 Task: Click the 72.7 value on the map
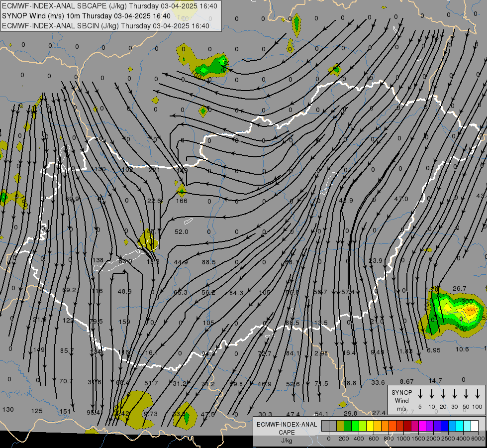[264, 353]
